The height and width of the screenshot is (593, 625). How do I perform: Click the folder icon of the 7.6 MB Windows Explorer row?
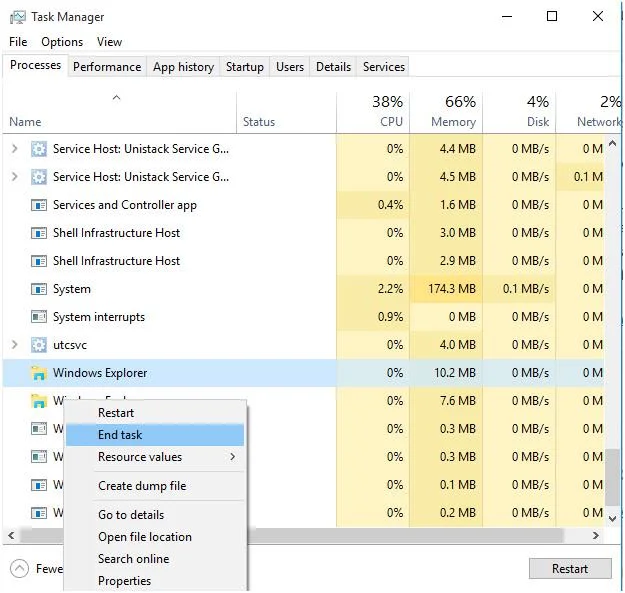[39, 401]
